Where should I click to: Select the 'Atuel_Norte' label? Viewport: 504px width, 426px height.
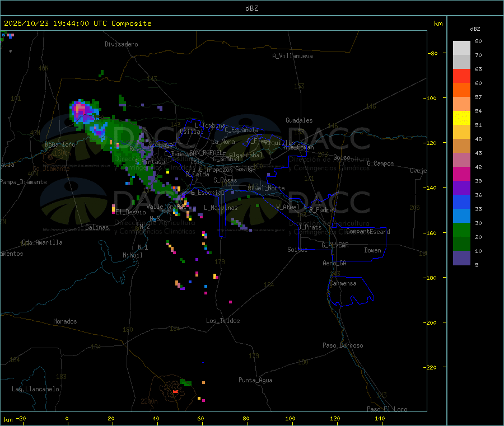[266, 188]
